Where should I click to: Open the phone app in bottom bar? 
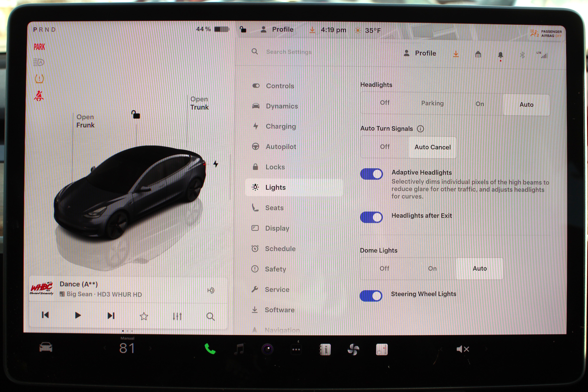210,349
